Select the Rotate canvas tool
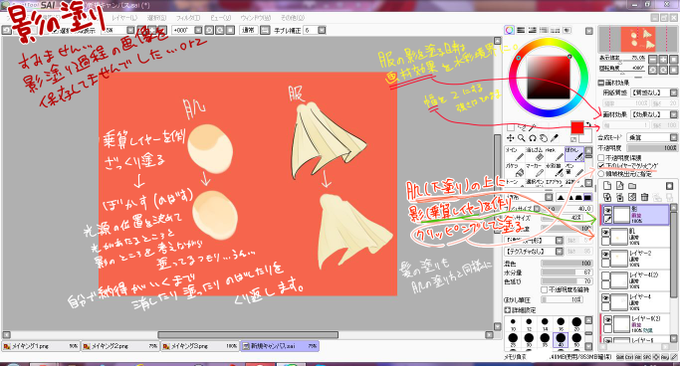 (532, 138)
